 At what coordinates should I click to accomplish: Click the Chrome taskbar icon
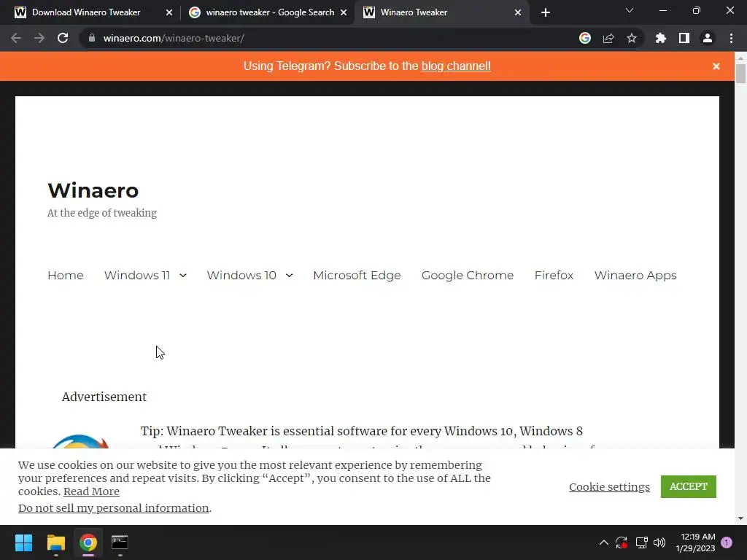pos(88,542)
